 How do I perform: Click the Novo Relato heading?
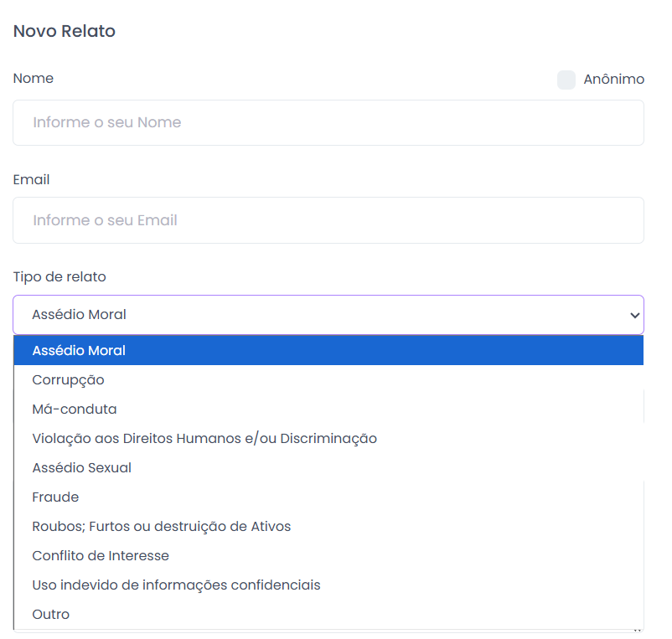[65, 32]
